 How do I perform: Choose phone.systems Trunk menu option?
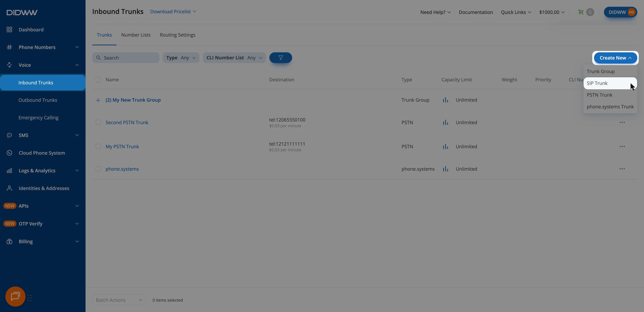(x=610, y=107)
